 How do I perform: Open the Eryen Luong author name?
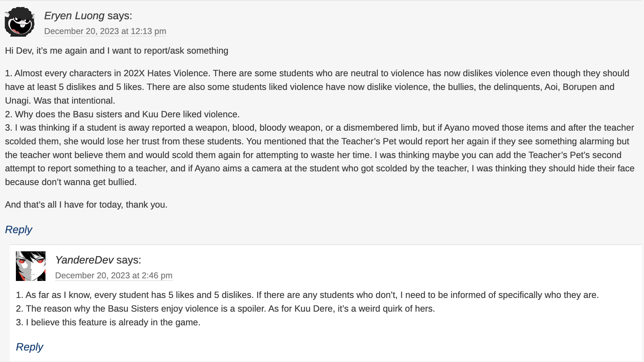tap(74, 16)
